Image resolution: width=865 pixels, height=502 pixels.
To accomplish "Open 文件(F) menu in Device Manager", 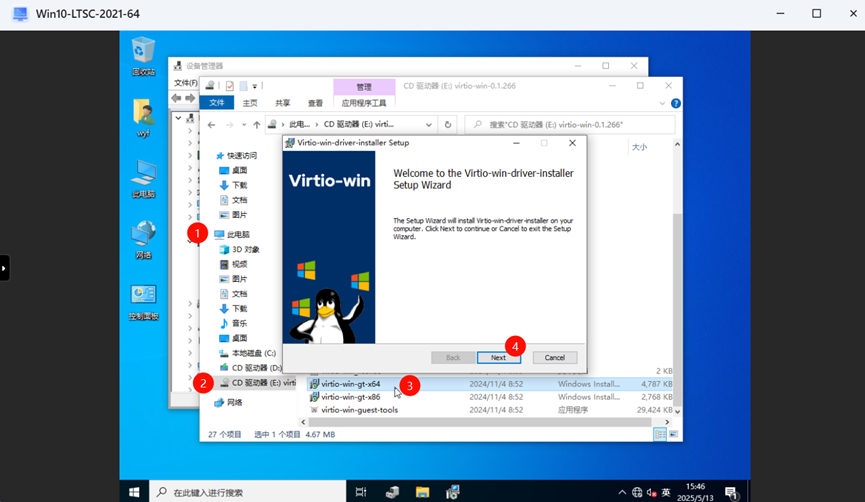I will [185, 83].
